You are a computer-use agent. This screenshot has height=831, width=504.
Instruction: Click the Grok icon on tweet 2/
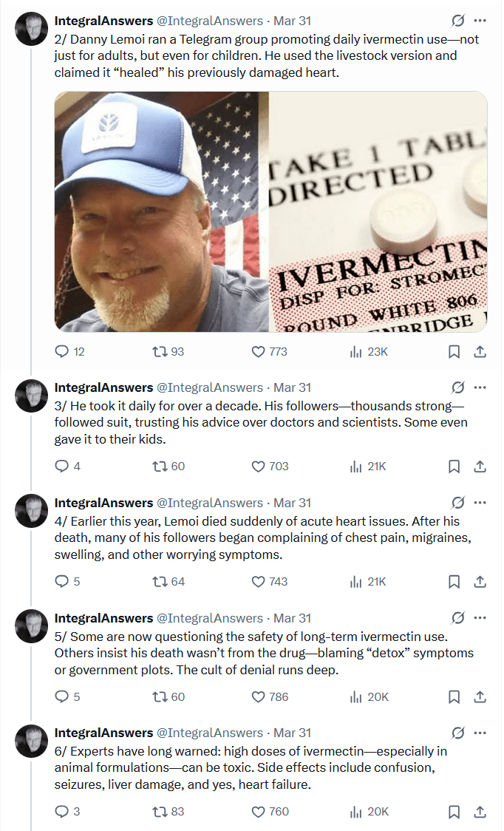point(457,21)
